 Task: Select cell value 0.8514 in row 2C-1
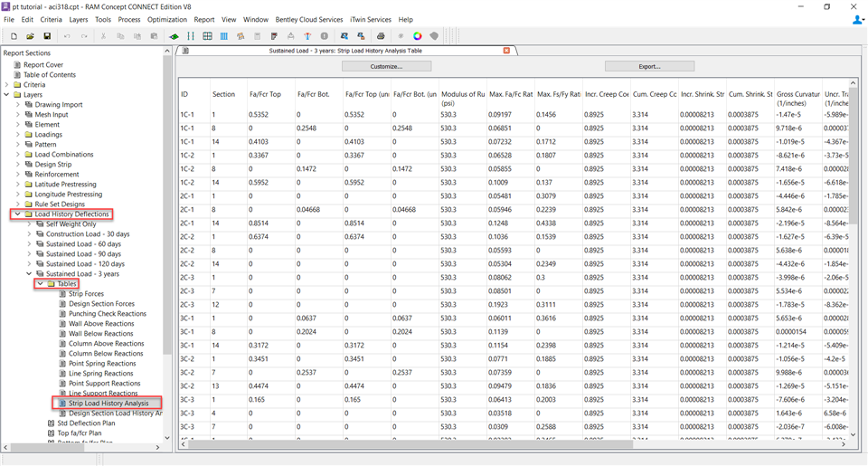point(259,223)
